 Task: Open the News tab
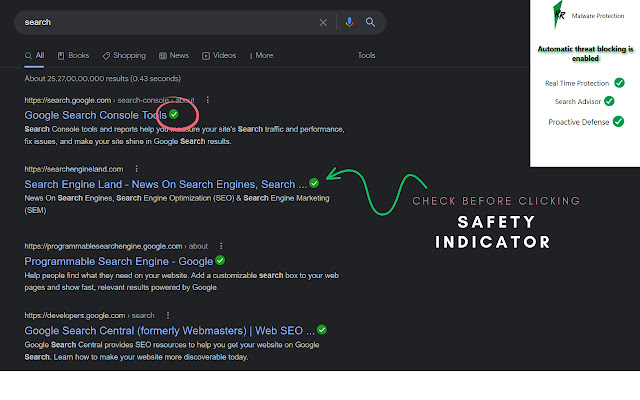point(174,56)
